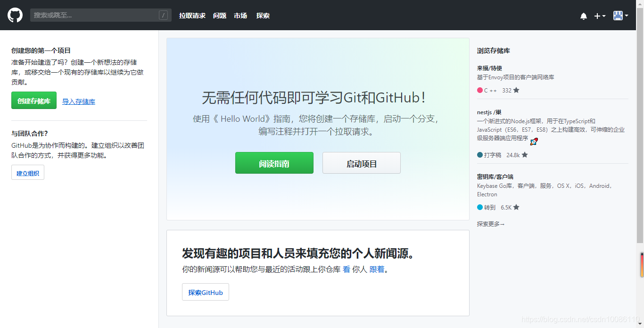Open the 拉取请求 menu item
This screenshot has height=328, width=644.
192,15
